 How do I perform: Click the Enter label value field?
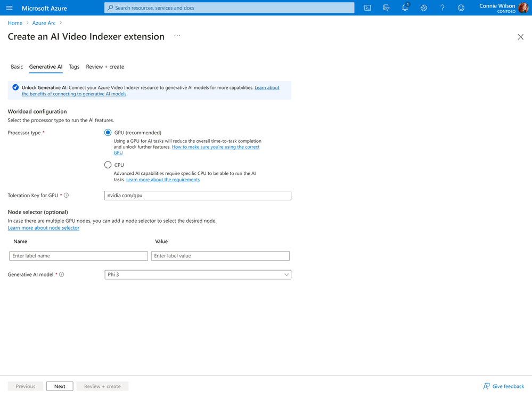[x=220, y=256]
